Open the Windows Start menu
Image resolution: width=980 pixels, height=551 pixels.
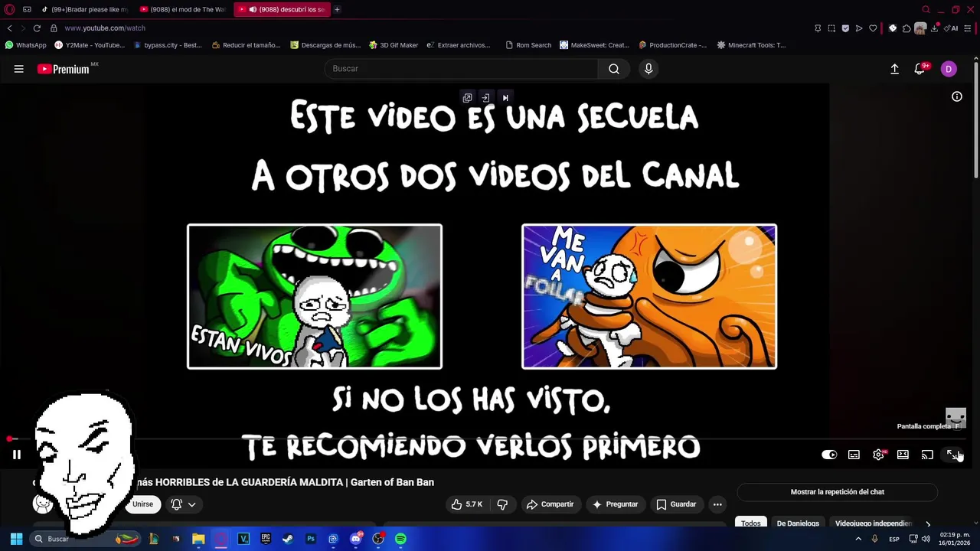pyautogui.click(x=16, y=539)
